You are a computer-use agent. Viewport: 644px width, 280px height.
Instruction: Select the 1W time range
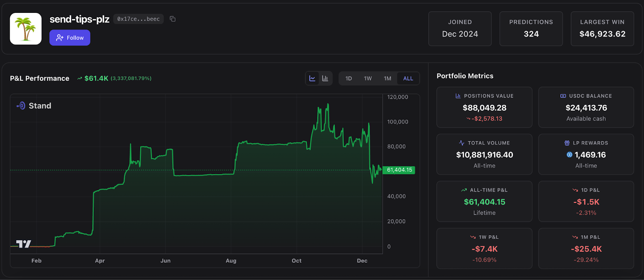(x=368, y=79)
